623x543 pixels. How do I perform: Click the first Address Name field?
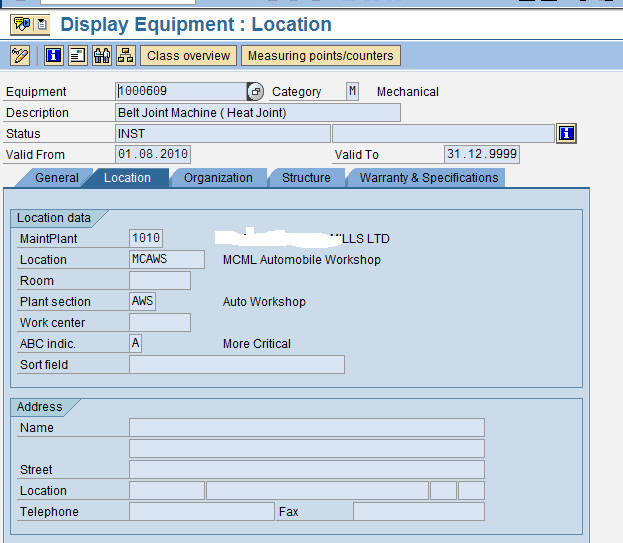307,427
